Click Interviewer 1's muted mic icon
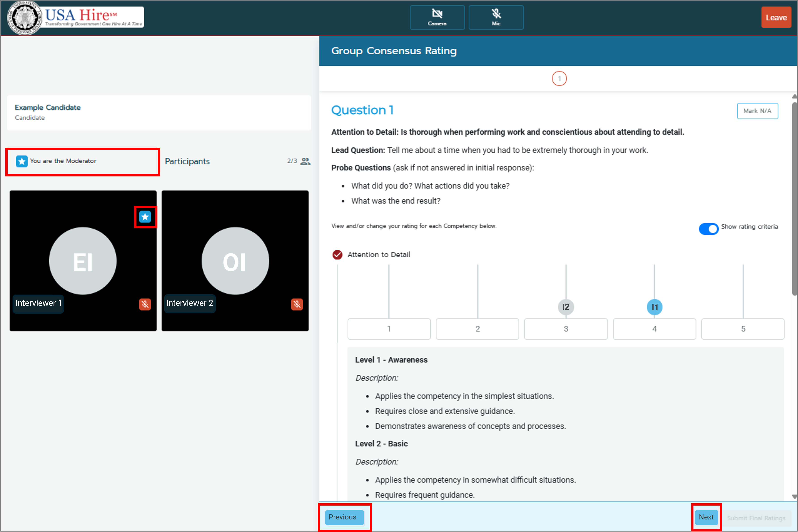This screenshot has height=532, width=798. pos(145,304)
